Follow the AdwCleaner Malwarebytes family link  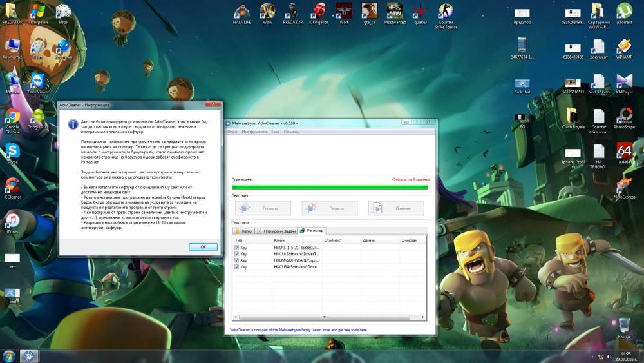click(299, 329)
